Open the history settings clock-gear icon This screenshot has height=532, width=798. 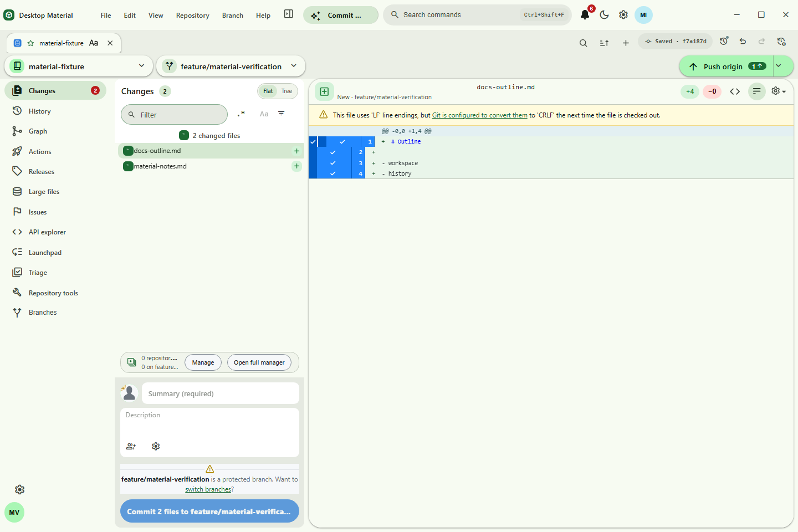pyautogui.click(x=781, y=41)
